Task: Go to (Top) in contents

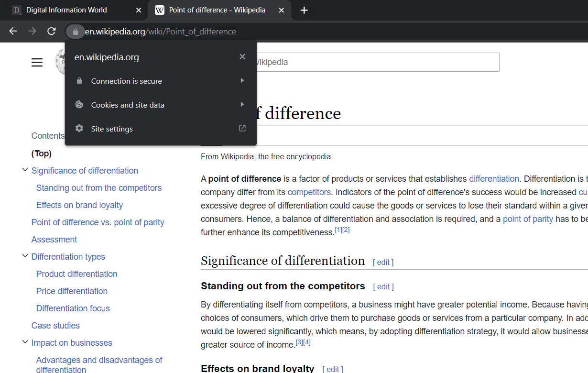Action: click(42, 154)
